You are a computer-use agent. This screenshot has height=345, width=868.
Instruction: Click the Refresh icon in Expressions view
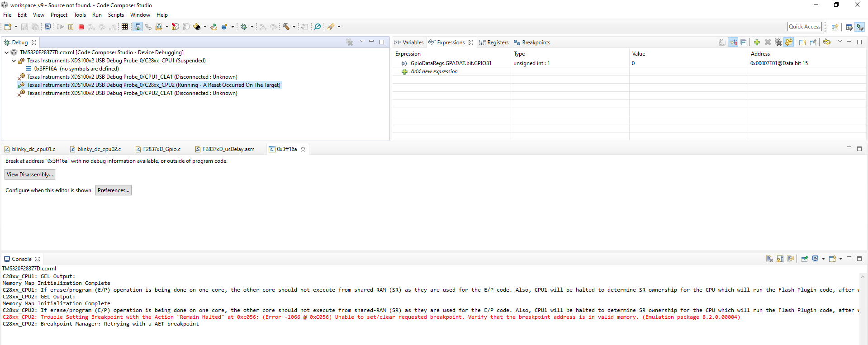[x=827, y=43]
